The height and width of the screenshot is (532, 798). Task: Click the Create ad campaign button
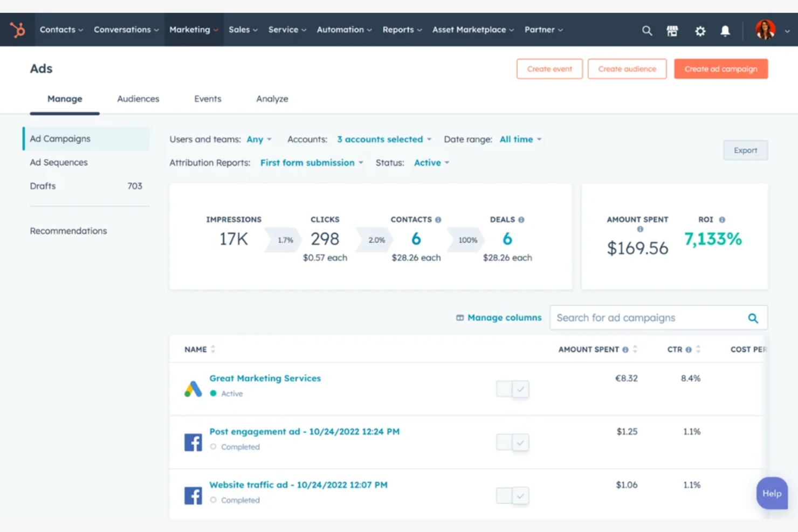pyautogui.click(x=721, y=68)
